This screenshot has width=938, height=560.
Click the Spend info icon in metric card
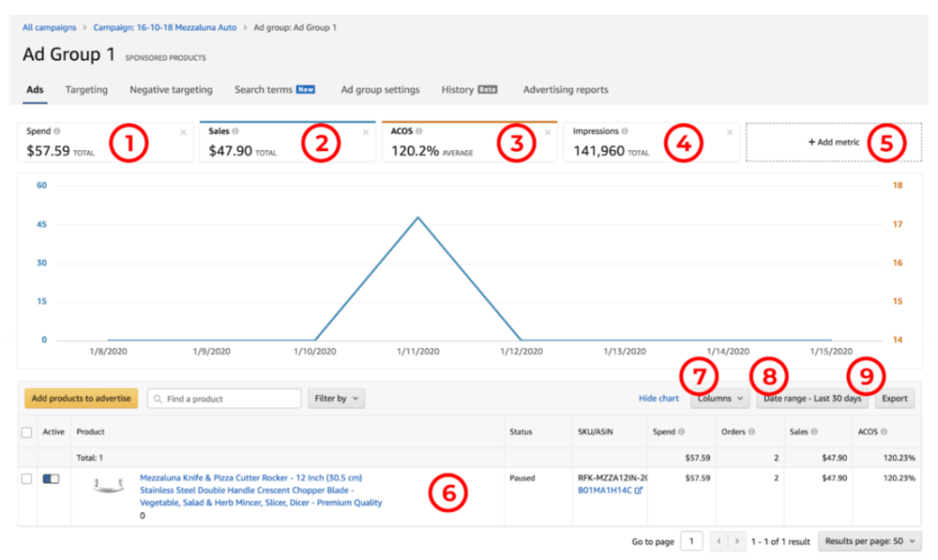pyautogui.click(x=57, y=132)
